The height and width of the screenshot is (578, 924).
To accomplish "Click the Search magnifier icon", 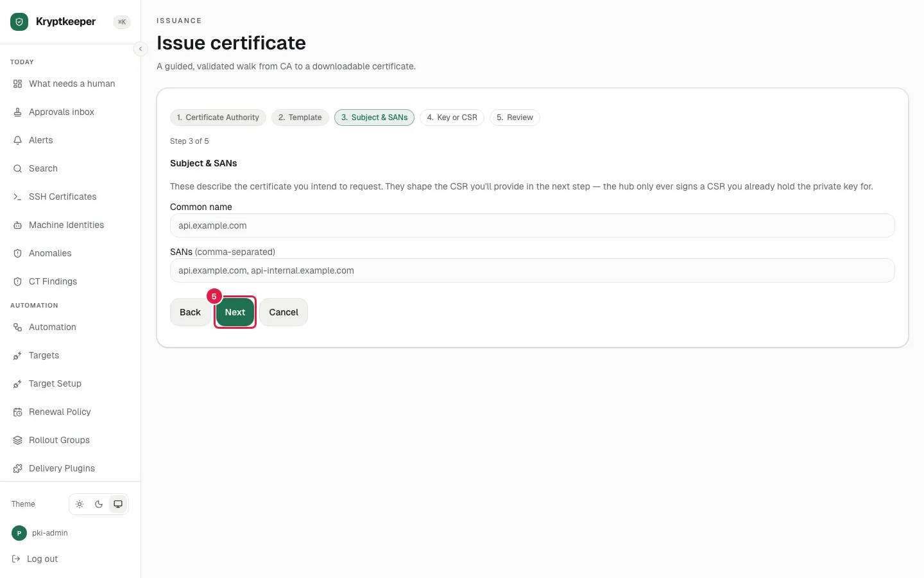I will pyautogui.click(x=17, y=169).
